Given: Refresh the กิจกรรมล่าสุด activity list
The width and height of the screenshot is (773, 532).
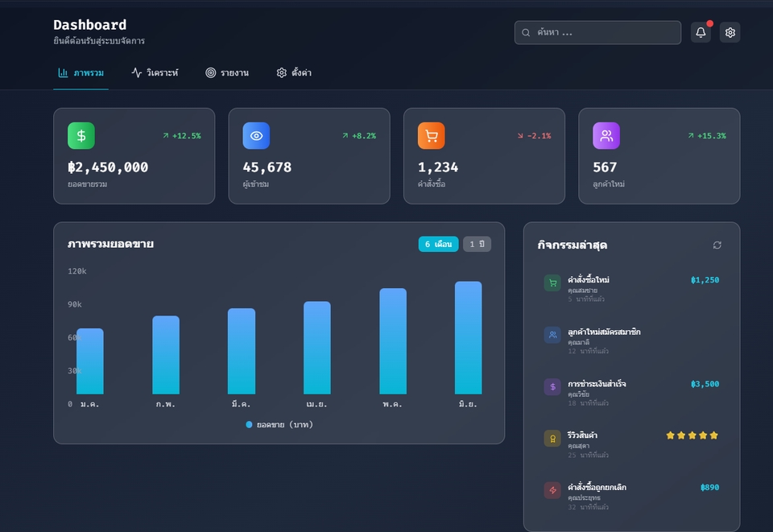Looking at the screenshot, I should pyautogui.click(x=717, y=245).
